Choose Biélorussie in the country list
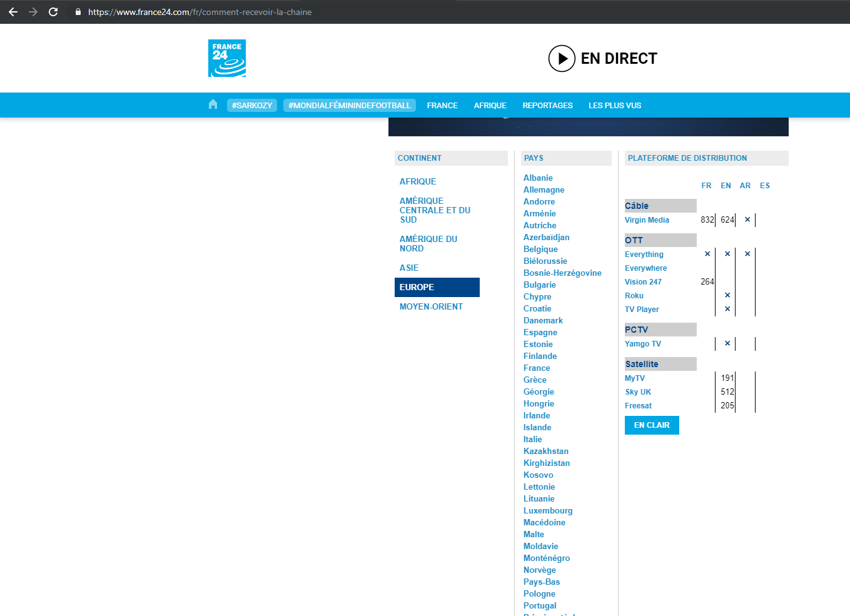This screenshot has height=616, width=850. click(x=545, y=261)
